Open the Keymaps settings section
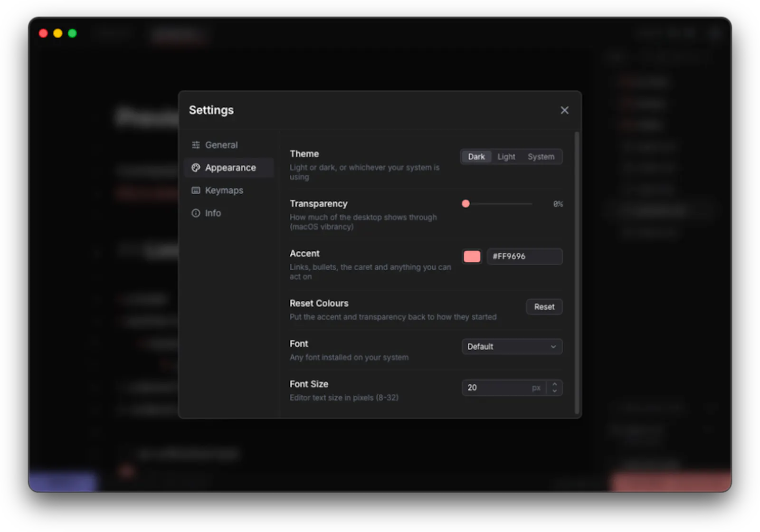 point(229,190)
